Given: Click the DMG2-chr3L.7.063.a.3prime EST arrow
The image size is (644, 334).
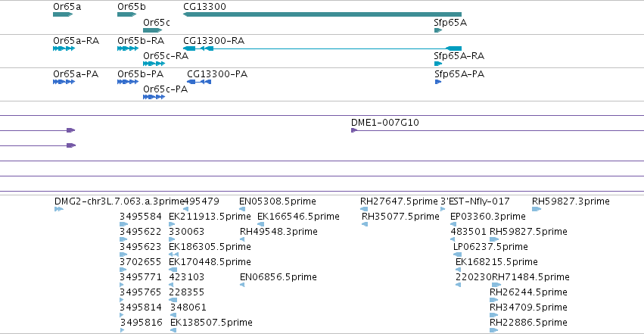Looking at the screenshot, I should tap(59, 209).
